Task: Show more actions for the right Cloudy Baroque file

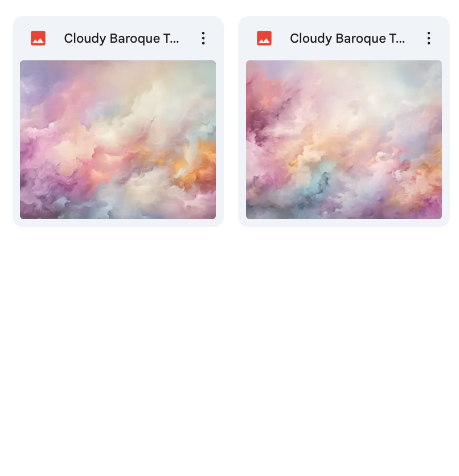Action: [x=429, y=38]
